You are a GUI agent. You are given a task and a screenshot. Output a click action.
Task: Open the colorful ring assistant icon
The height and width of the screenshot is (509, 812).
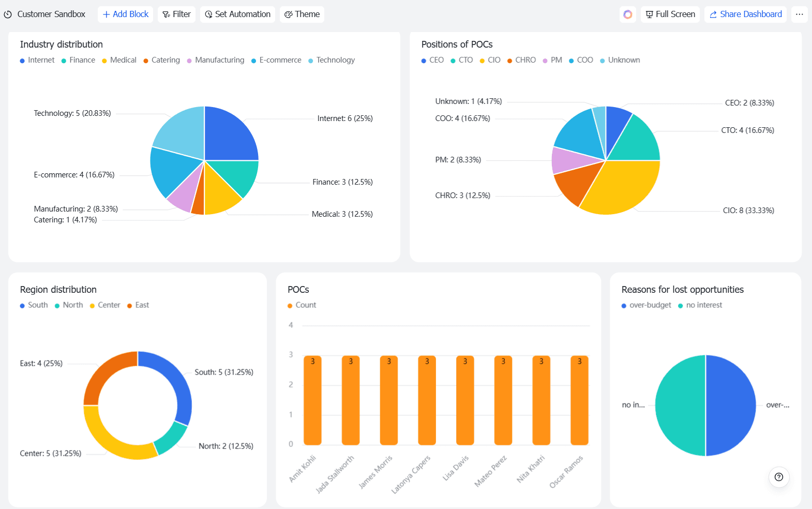628,14
